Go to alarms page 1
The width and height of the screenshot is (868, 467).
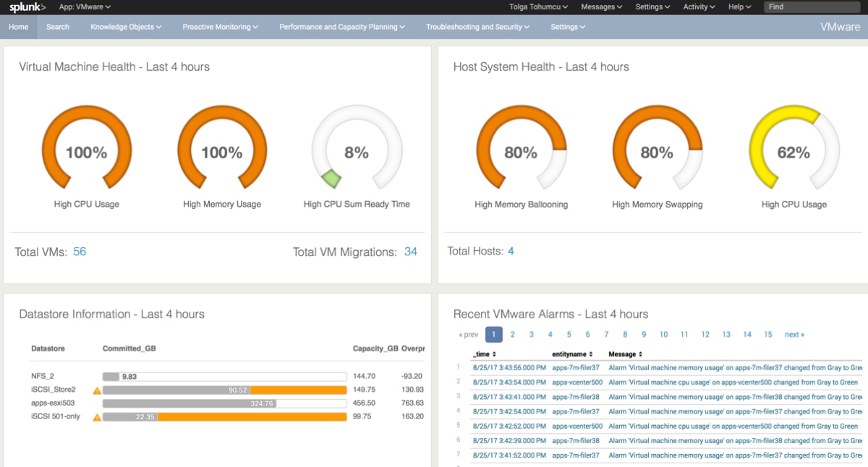click(494, 335)
